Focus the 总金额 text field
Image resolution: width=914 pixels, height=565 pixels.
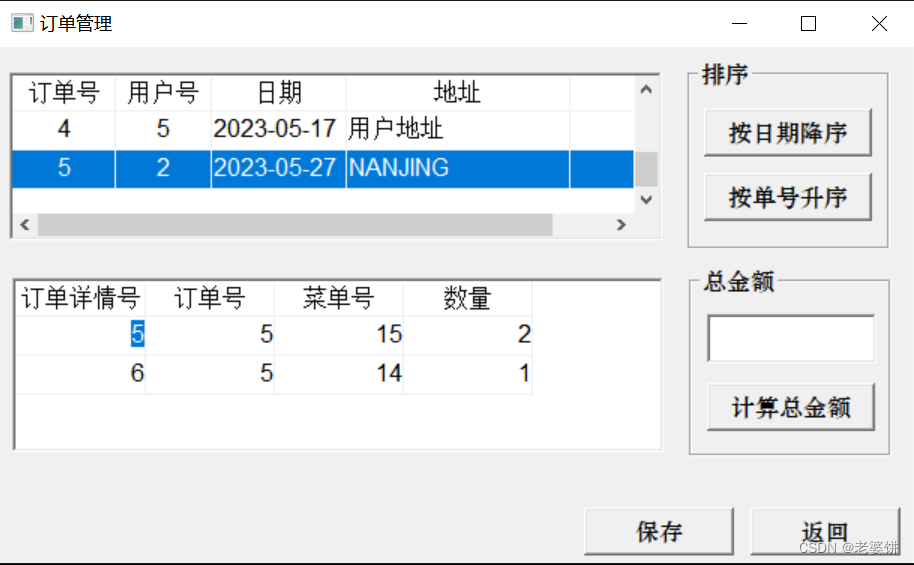pyautogui.click(x=790, y=338)
